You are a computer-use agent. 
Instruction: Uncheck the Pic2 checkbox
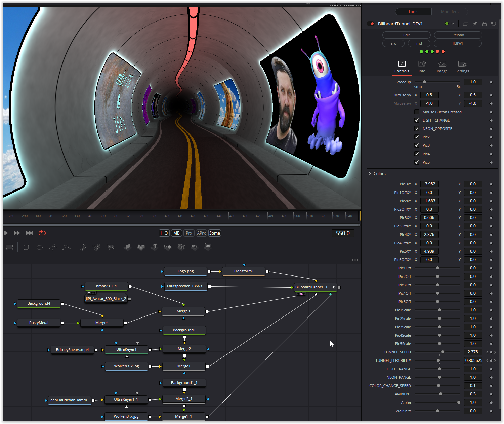(417, 137)
